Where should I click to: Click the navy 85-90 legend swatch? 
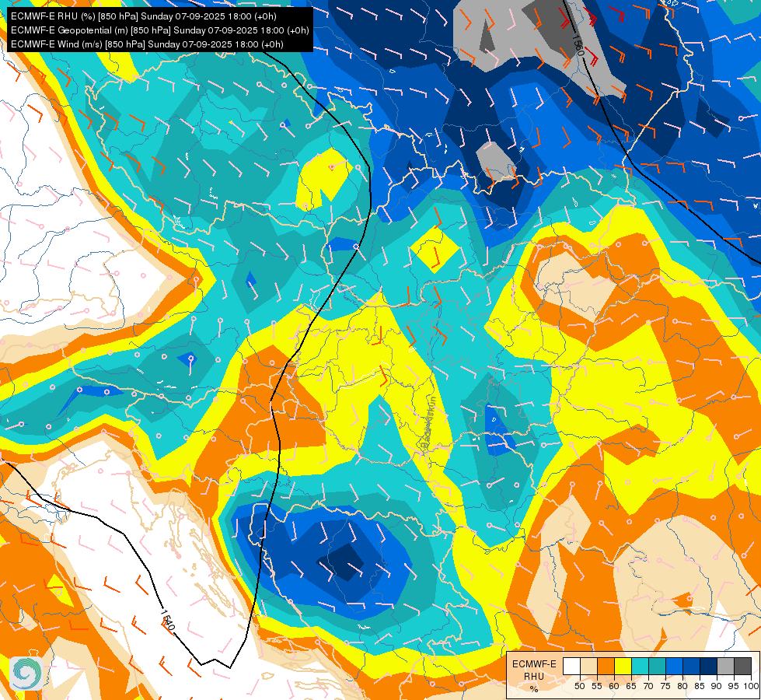click(709, 667)
